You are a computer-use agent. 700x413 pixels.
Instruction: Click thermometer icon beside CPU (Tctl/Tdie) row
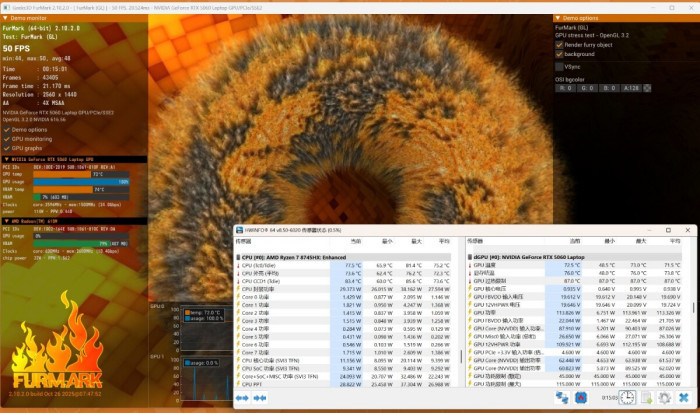click(238, 266)
